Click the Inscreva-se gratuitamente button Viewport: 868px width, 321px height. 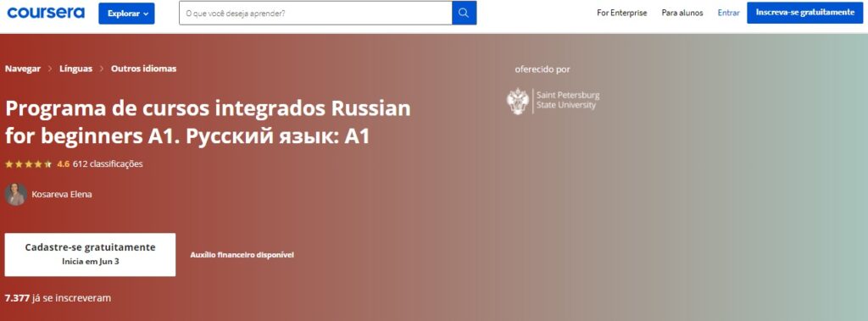pos(805,12)
